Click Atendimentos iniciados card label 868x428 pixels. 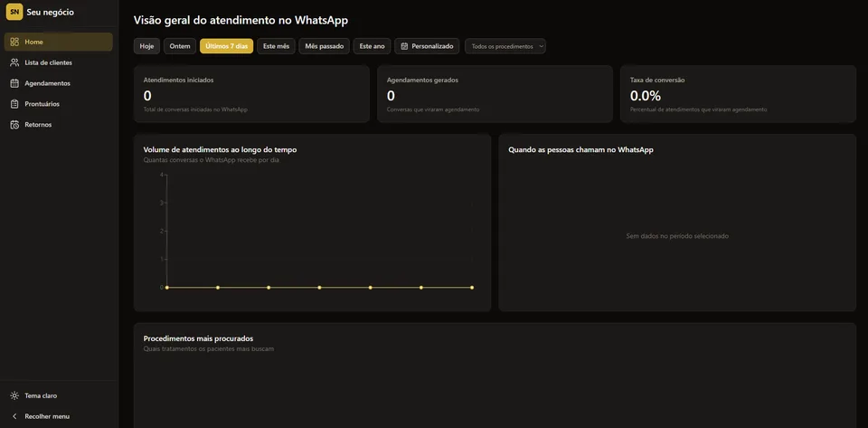pyautogui.click(x=178, y=80)
